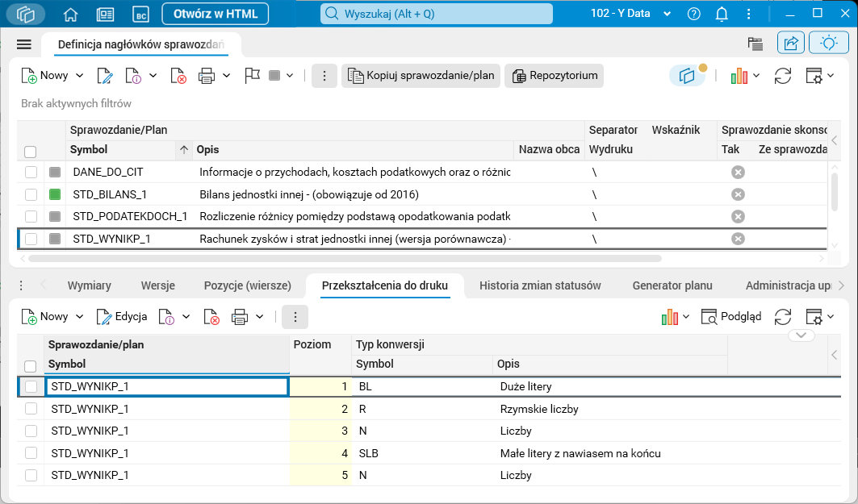Screen dimensions: 858x504
Task: Expand the collapse chevron above lower table
Action: pos(801,335)
